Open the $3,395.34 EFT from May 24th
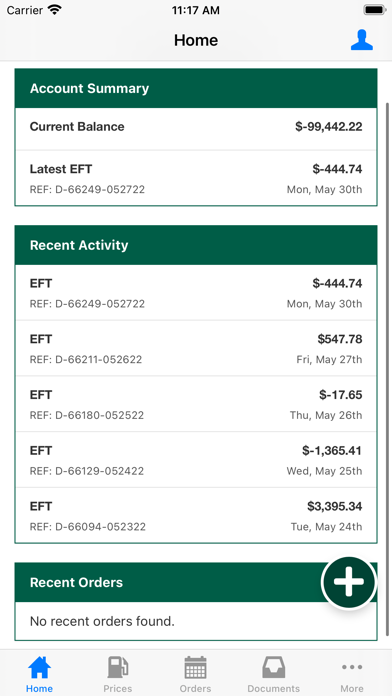 click(x=196, y=515)
